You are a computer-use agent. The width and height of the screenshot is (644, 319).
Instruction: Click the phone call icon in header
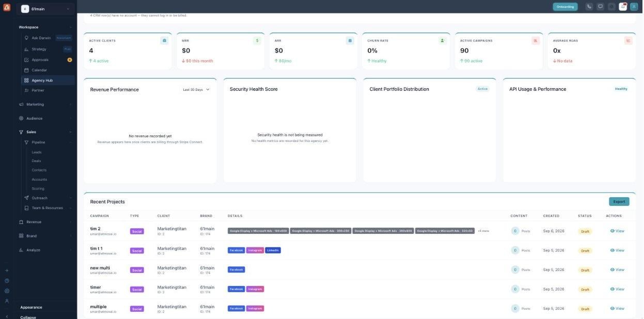(589, 7)
